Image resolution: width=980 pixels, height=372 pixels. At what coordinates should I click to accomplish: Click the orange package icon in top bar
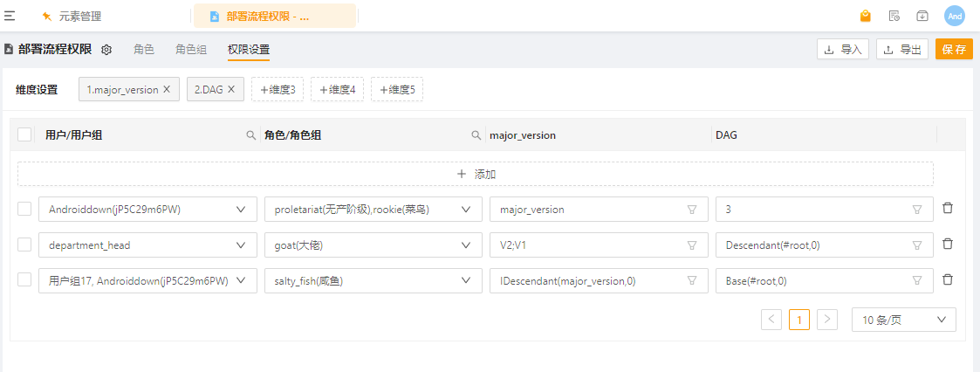[865, 16]
